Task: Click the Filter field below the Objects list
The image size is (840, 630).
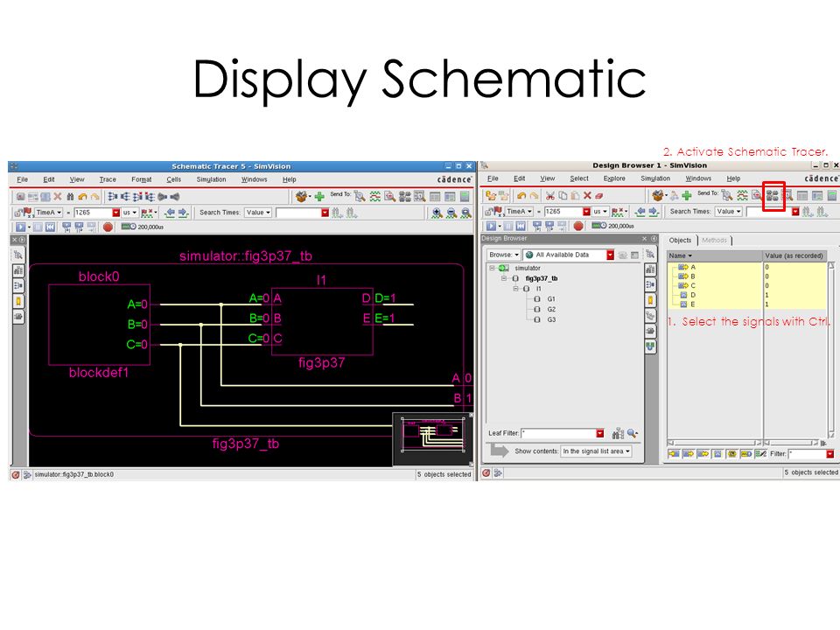Action: click(807, 454)
